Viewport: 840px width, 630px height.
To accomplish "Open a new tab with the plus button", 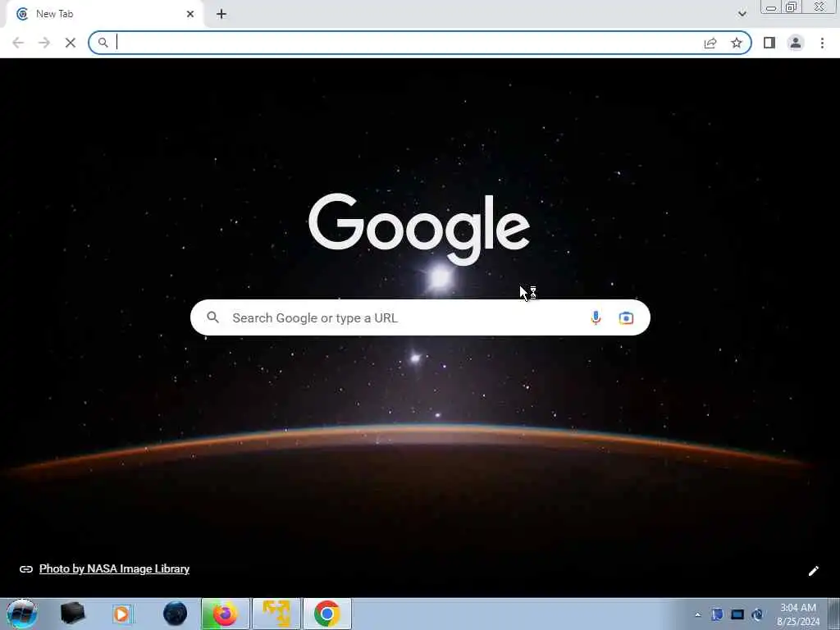I will pos(221,14).
